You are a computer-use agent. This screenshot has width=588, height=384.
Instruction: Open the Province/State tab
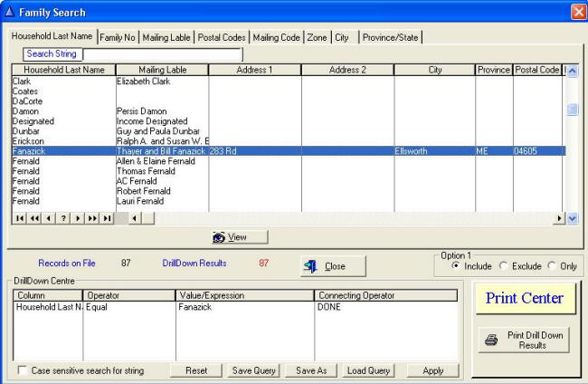pyautogui.click(x=391, y=37)
